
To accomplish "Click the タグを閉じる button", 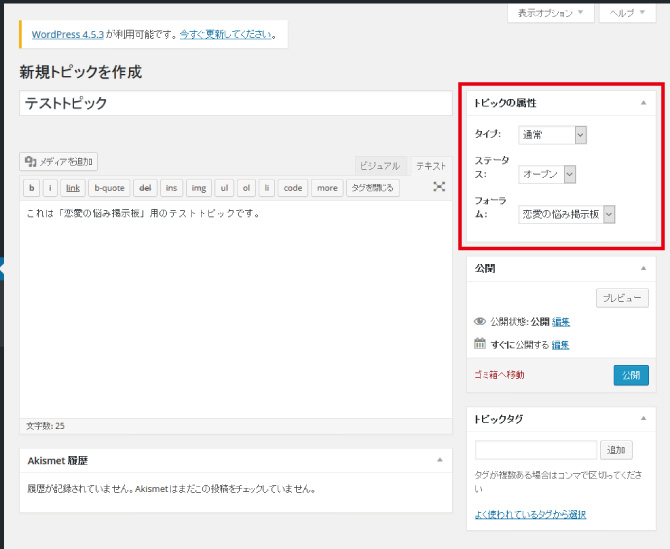I will point(373,188).
